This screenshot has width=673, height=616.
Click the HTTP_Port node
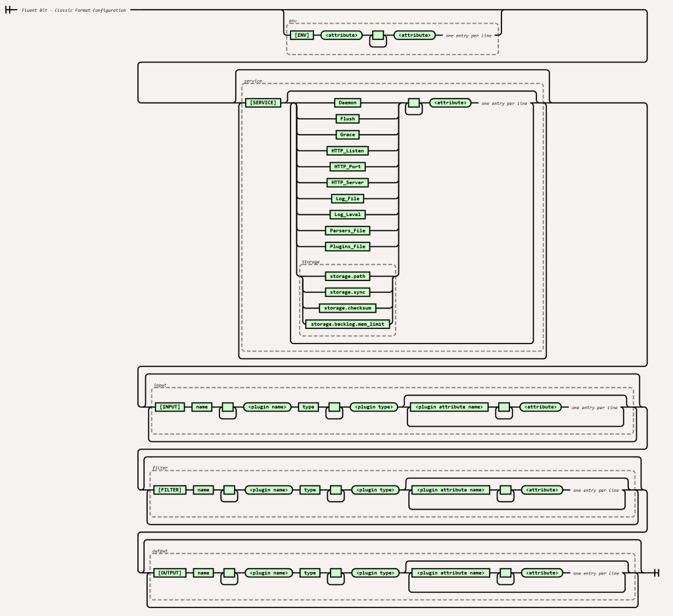pos(347,167)
